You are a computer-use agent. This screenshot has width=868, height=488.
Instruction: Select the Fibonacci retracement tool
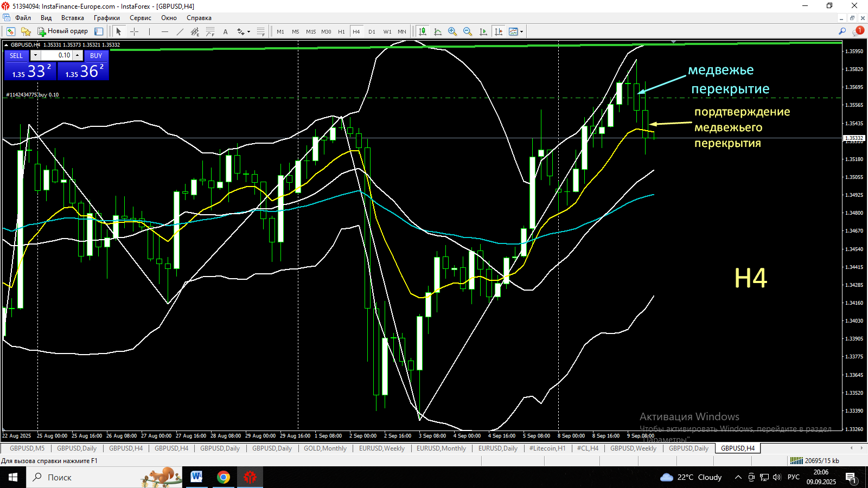click(210, 31)
